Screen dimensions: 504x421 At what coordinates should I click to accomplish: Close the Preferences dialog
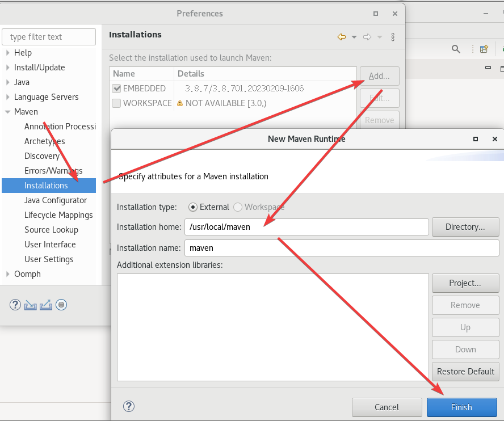[395, 14]
